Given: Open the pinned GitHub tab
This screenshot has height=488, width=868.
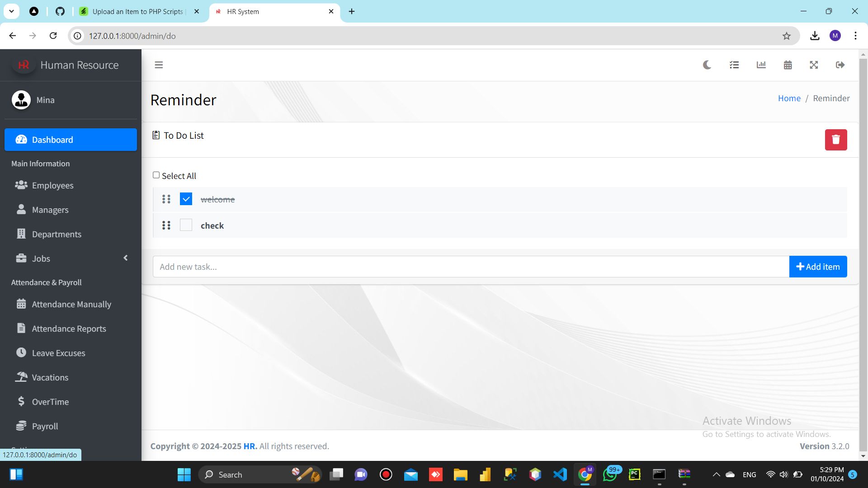Looking at the screenshot, I should tap(60, 11).
